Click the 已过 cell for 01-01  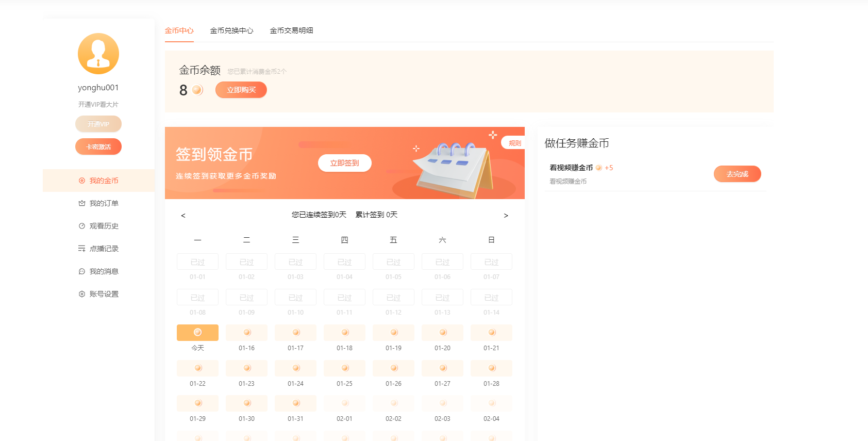pyautogui.click(x=197, y=262)
